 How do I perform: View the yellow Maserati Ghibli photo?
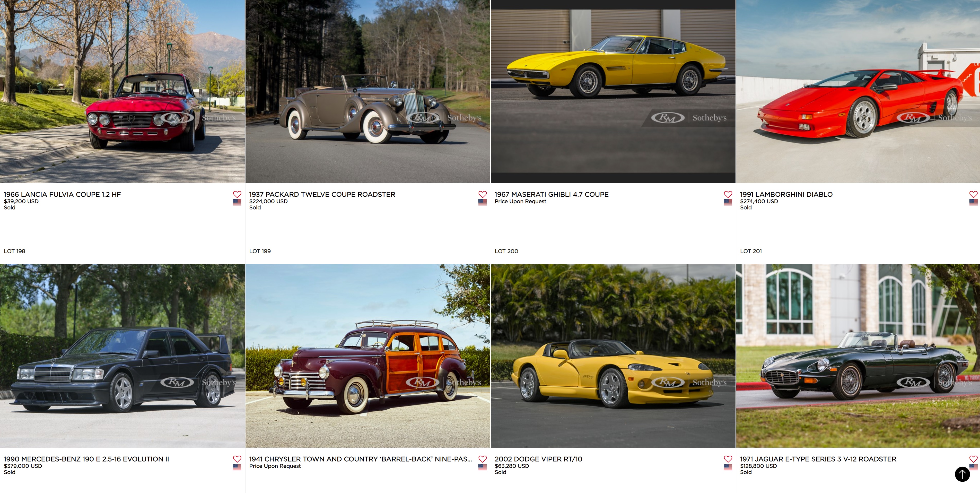click(x=613, y=91)
